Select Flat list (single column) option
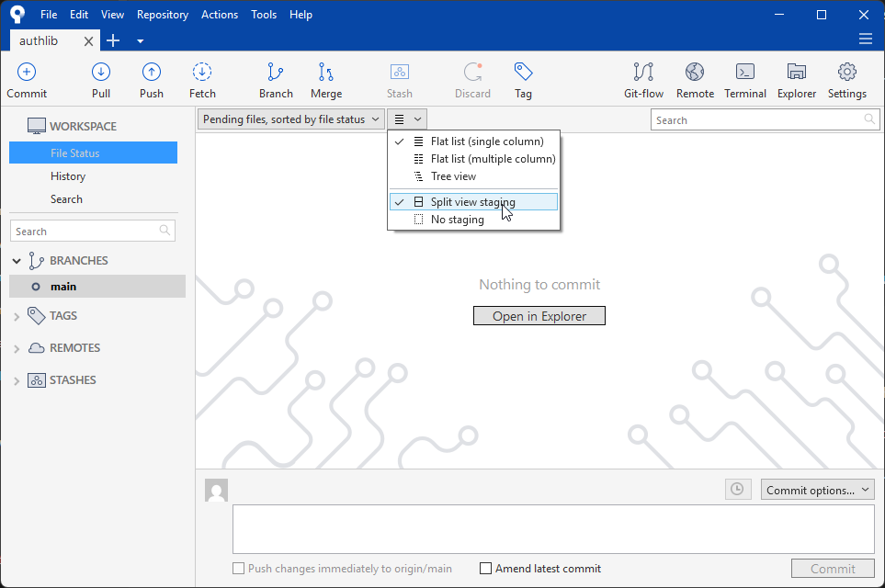The image size is (885, 588). click(473, 141)
